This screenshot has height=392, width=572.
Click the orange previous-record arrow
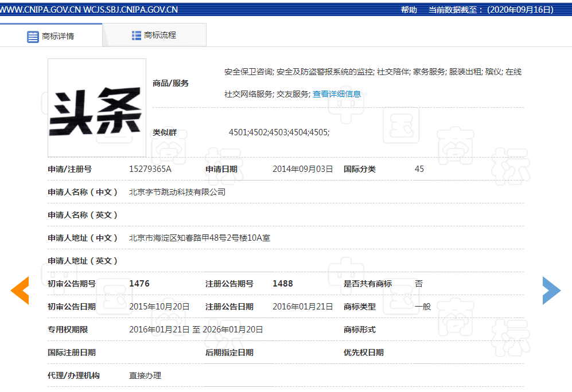tap(20, 291)
